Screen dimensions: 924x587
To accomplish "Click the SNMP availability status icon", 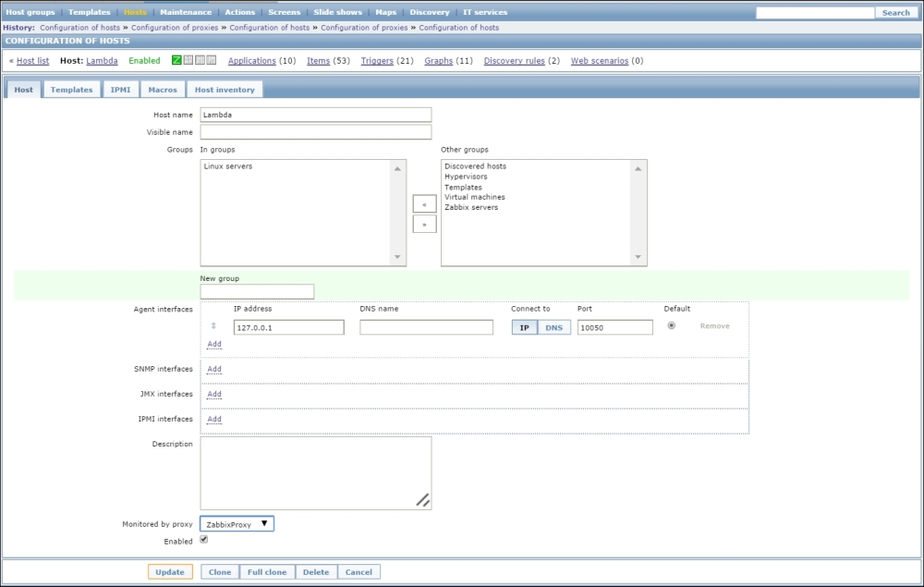I will click(x=188, y=61).
